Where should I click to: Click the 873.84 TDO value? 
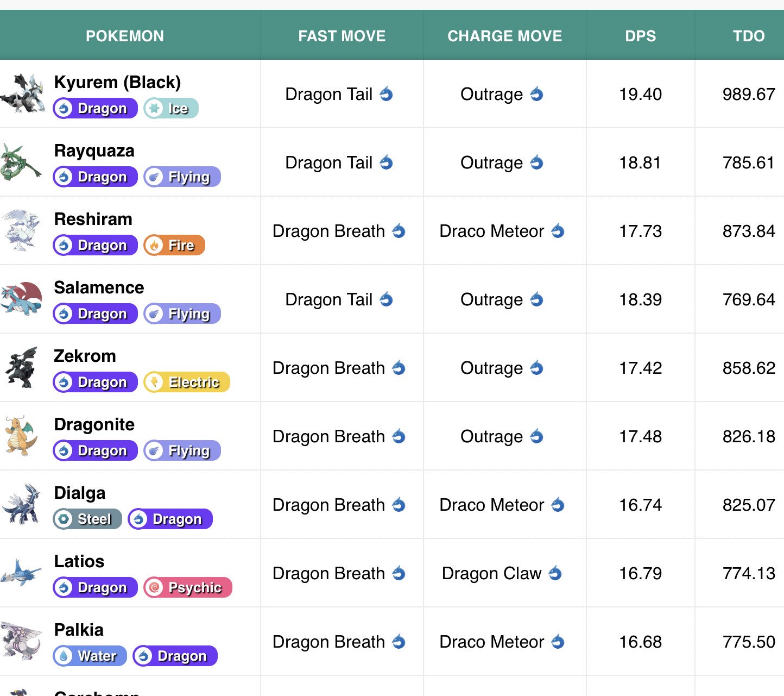point(749,231)
